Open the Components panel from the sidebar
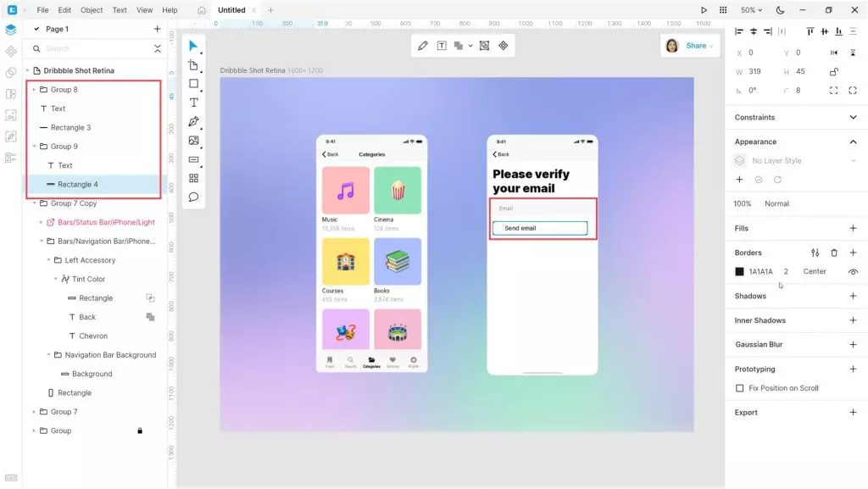 [x=10, y=52]
